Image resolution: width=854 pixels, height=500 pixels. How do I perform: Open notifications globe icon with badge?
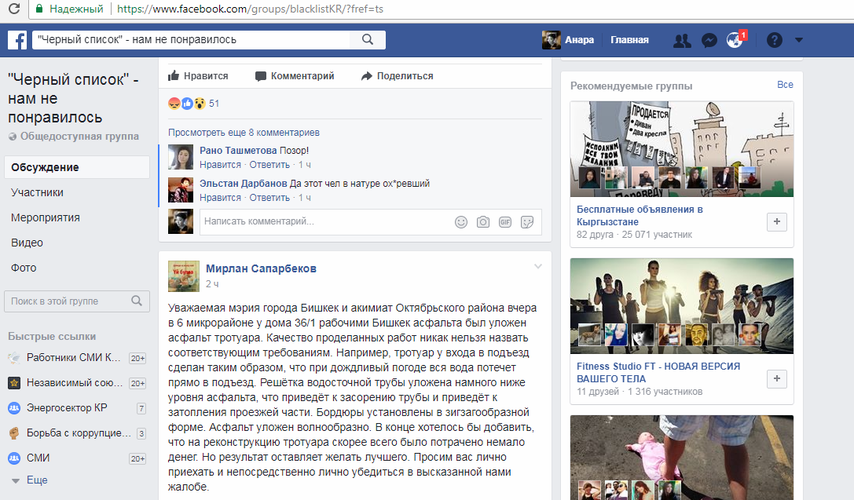pos(736,41)
